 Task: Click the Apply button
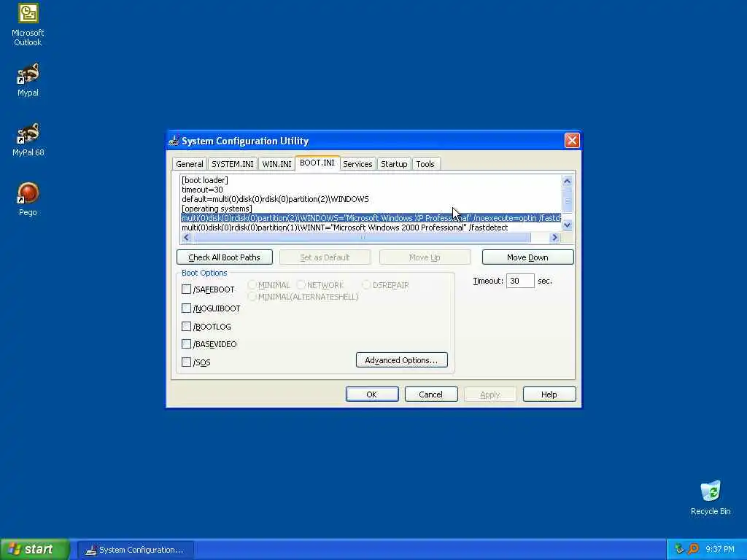[x=490, y=394]
